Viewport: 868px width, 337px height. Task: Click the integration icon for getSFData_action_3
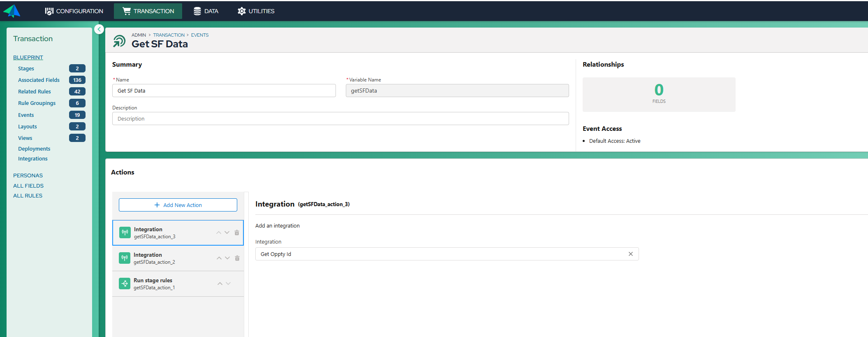coord(125,232)
